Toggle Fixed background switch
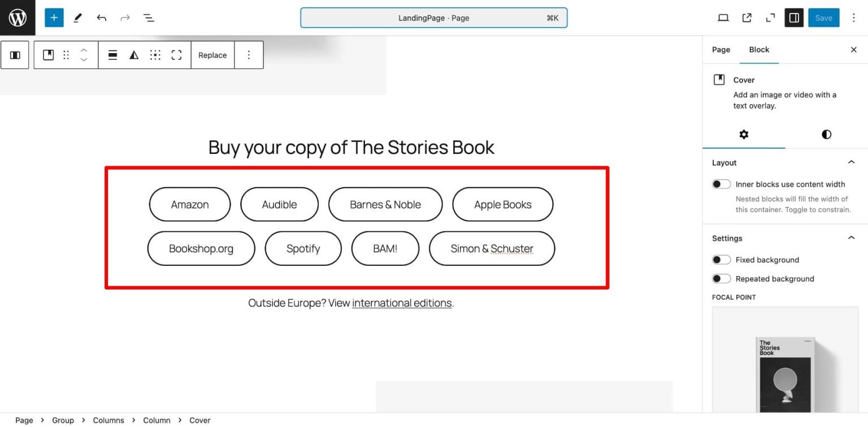The height and width of the screenshot is (427, 868). (x=721, y=260)
